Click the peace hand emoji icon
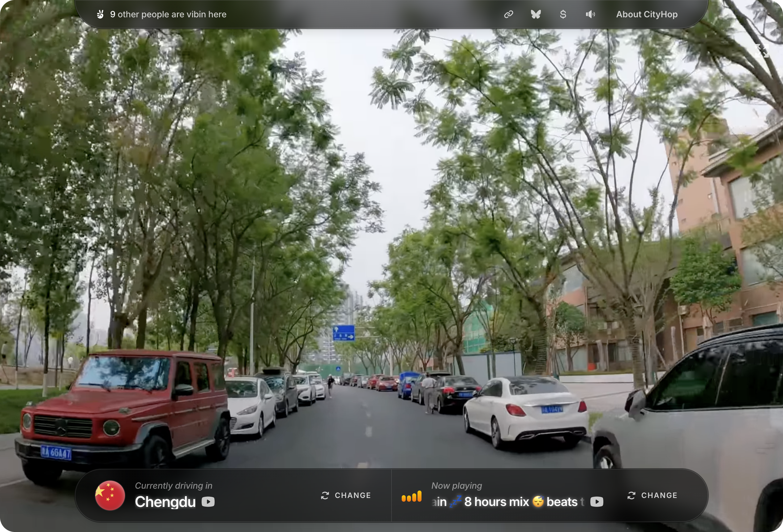This screenshot has width=783, height=532. coord(100,14)
